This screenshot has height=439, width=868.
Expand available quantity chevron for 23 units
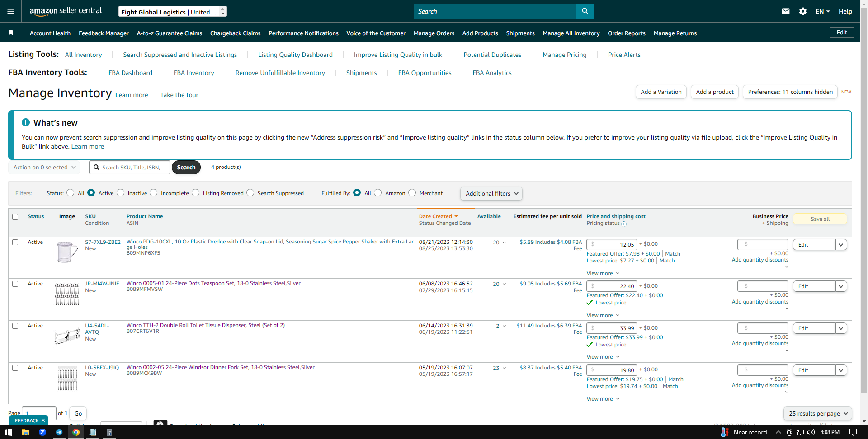coord(504,368)
